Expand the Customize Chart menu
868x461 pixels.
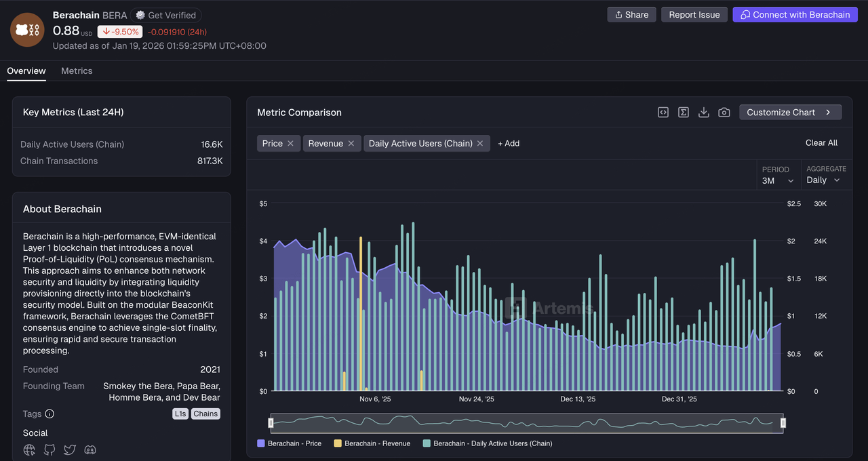pyautogui.click(x=790, y=113)
